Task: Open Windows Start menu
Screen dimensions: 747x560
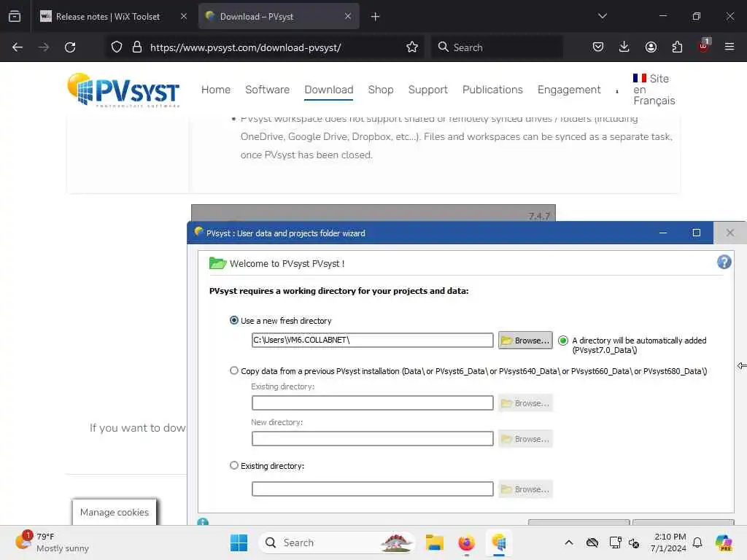Action: (239, 542)
